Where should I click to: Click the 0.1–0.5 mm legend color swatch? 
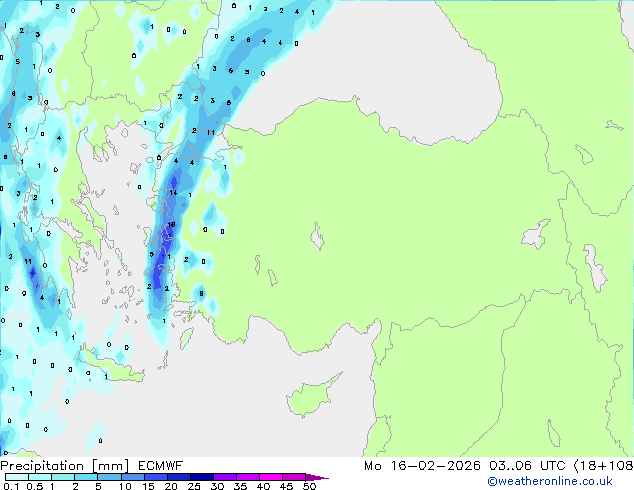[x=17, y=477]
